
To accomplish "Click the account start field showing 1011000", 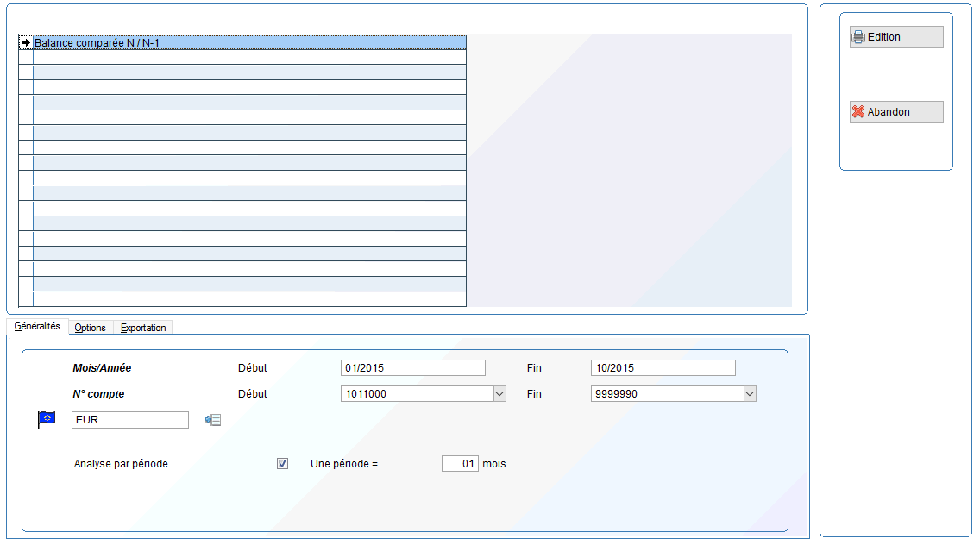I will point(416,394).
